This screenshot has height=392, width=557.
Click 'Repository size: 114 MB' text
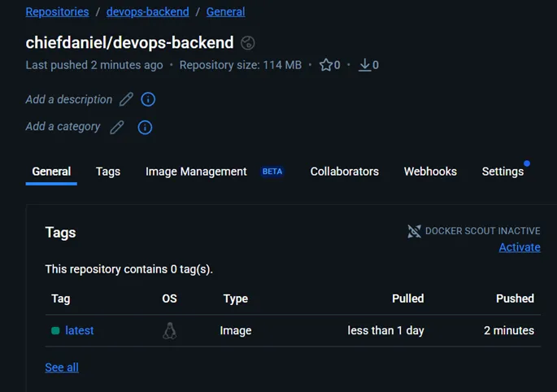click(241, 65)
